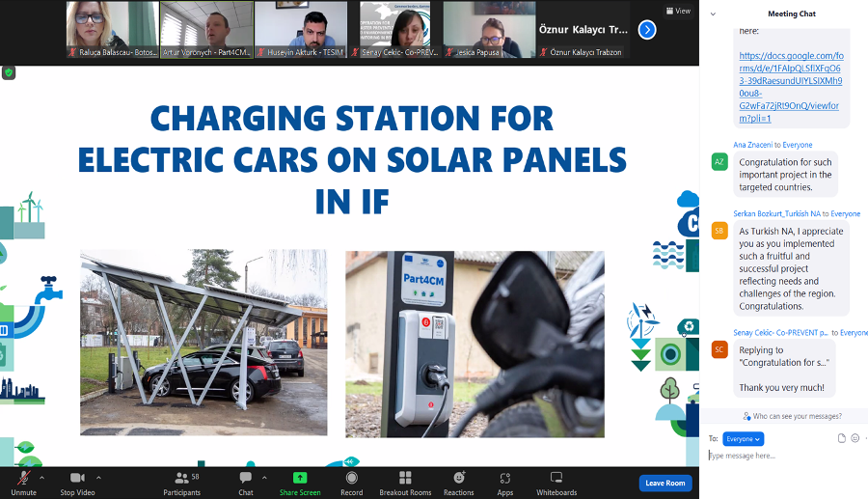Select Huseyin Akturk video thumbnail
Viewport: 868px width, 499px height.
click(301, 29)
